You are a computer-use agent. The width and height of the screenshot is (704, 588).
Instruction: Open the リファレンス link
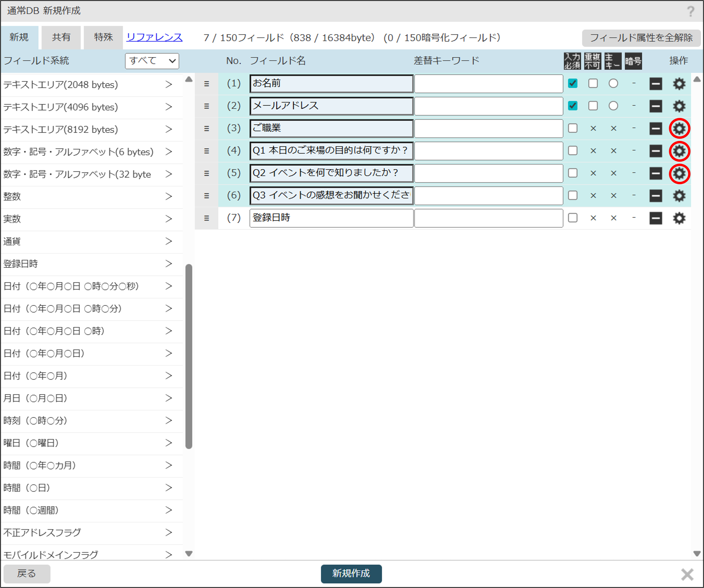[154, 37]
